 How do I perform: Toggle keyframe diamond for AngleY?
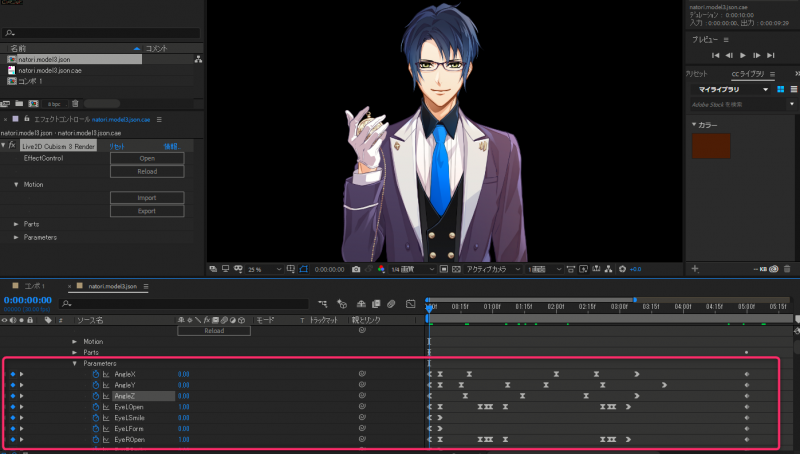(13, 385)
